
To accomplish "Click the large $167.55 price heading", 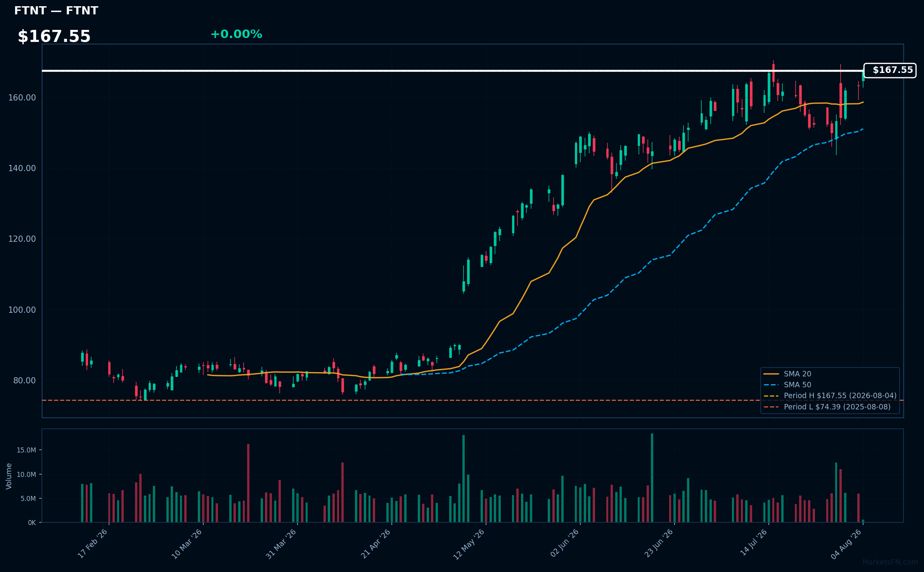I will [x=54, y=36].
